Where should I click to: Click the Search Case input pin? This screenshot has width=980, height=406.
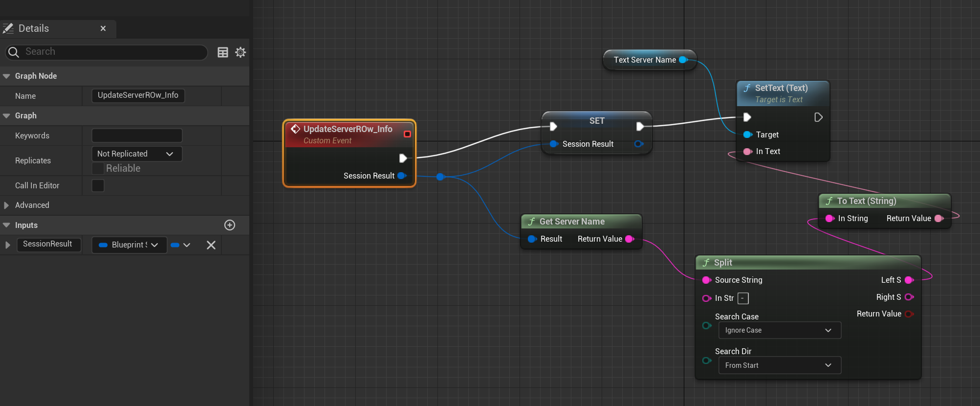pyautogui.click(x=707, y=325)
